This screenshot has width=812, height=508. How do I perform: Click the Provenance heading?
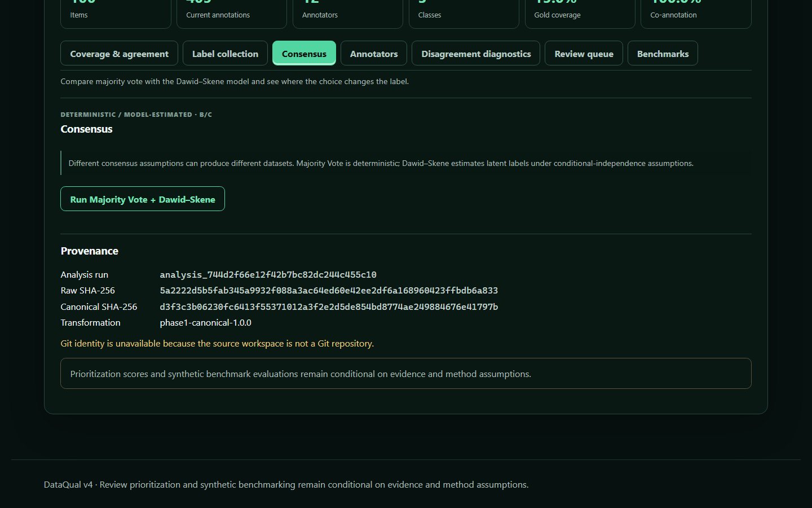(x=90, y=251)
